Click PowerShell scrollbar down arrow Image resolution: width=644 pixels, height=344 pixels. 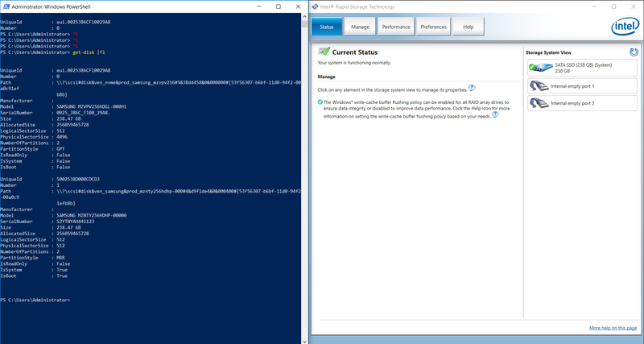304,341
